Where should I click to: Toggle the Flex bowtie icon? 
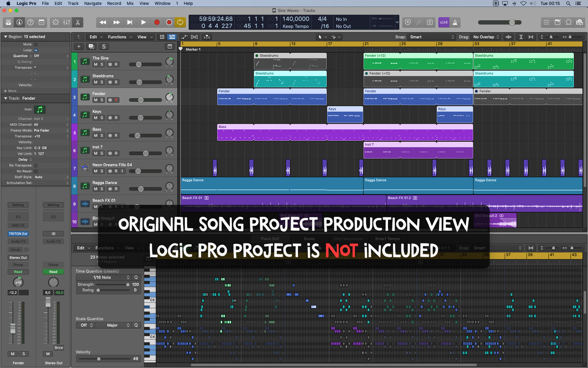pos(195,37)
